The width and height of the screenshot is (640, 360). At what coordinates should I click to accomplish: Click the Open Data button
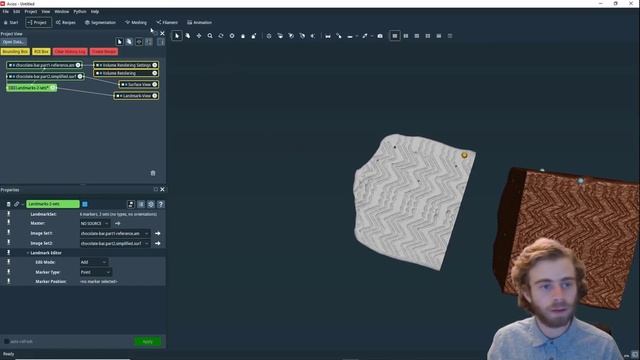coord(13,42)
